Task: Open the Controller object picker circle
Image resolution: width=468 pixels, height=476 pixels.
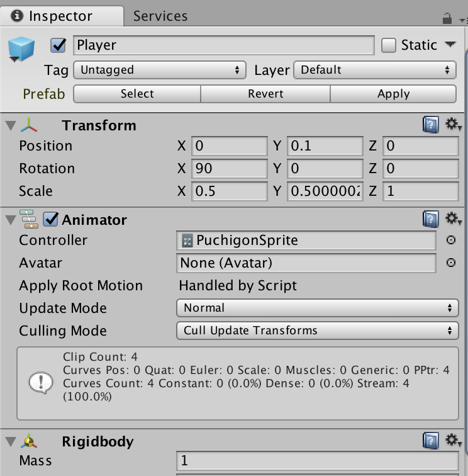Action: pos(451,240)
